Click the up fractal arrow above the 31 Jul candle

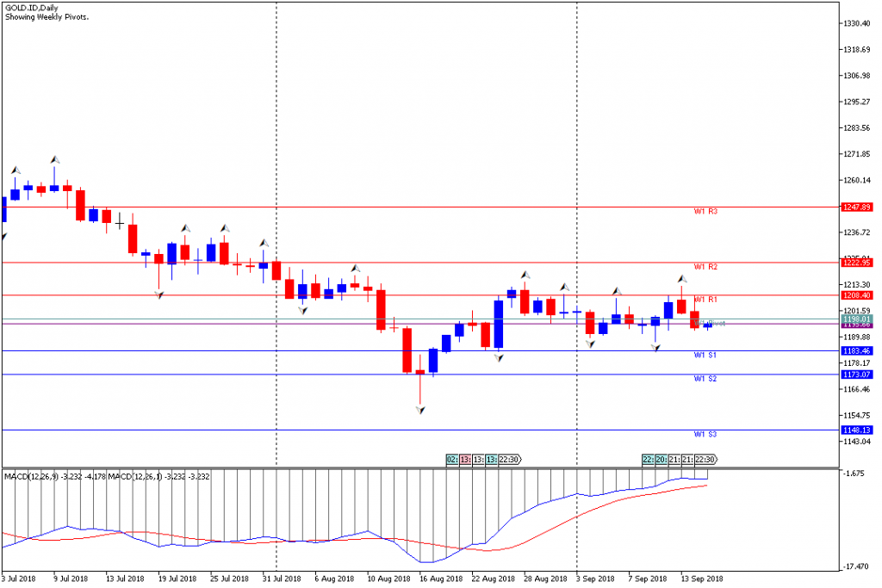[264, 243]
